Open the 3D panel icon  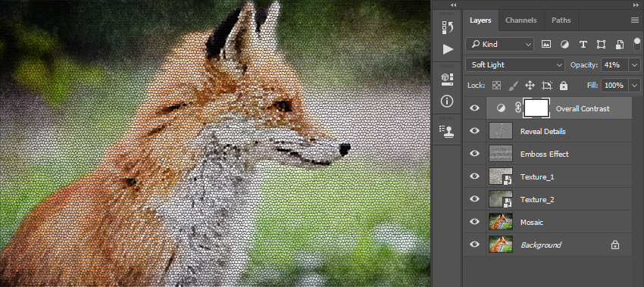click(448, 80)
